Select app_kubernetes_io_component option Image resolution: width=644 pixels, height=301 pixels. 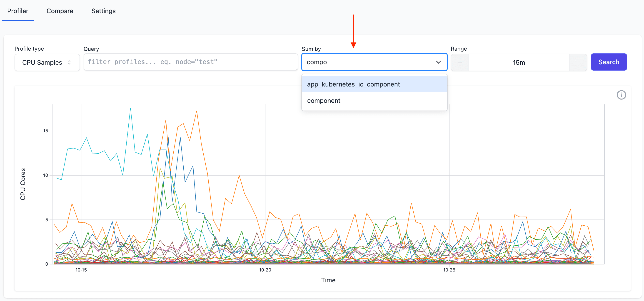pos(374,84)
